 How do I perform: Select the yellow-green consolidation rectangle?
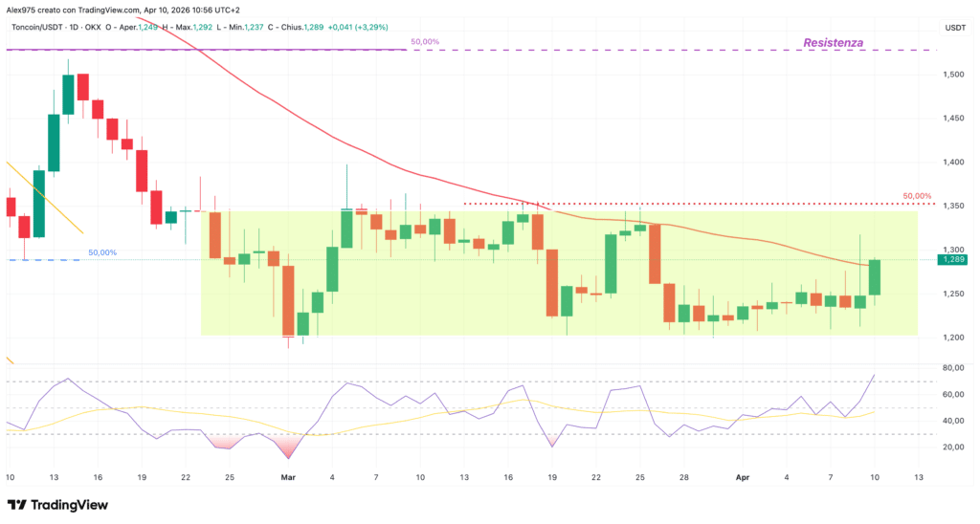559,273
